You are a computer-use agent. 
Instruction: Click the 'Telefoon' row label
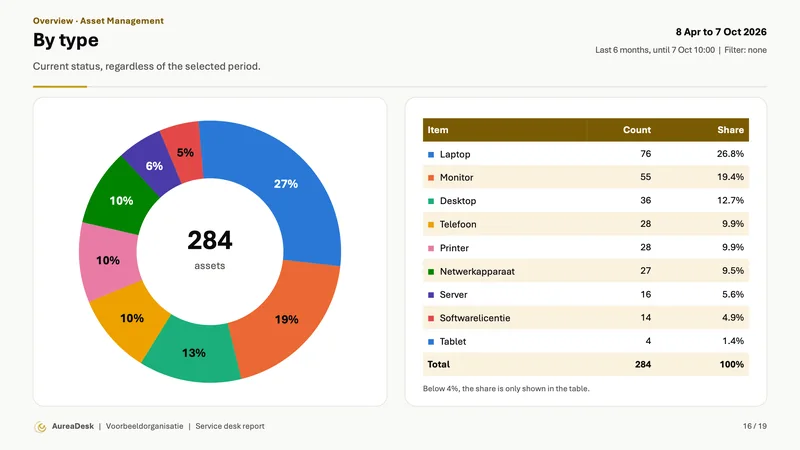click(x=458, y=224)
